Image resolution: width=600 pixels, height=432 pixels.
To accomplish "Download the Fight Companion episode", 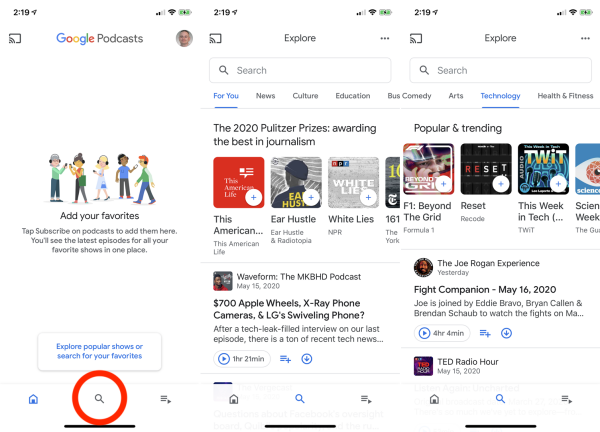I will [507, 333].
